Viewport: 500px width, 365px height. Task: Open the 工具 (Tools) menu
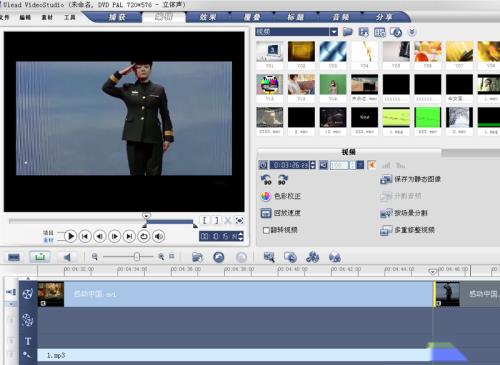point(69,17)
